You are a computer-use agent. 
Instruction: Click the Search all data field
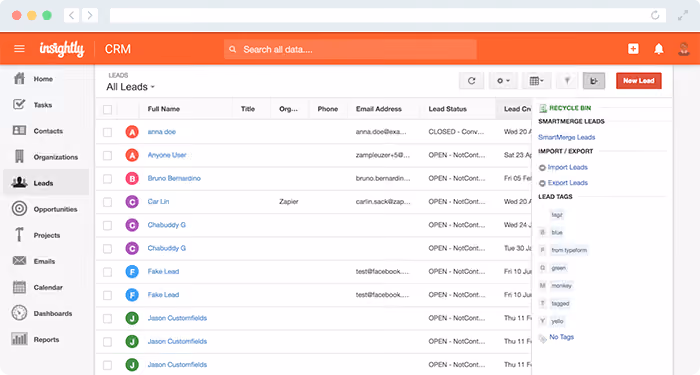coord(350,49)
